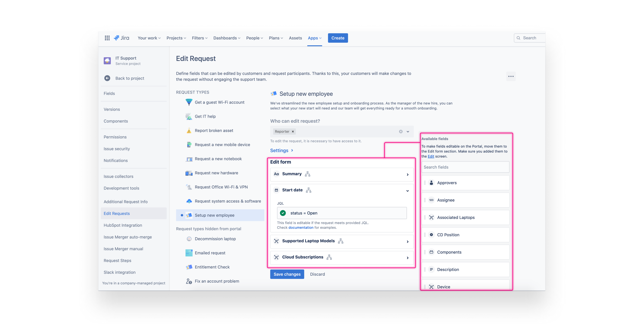
Task: Collapse the Start date field with its chevron
Action: point(408,191)
